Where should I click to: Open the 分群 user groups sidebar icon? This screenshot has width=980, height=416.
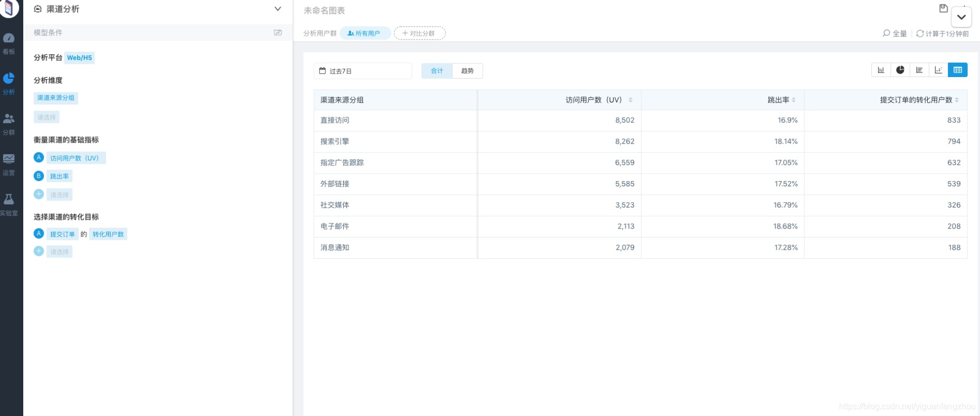point(9,124)
